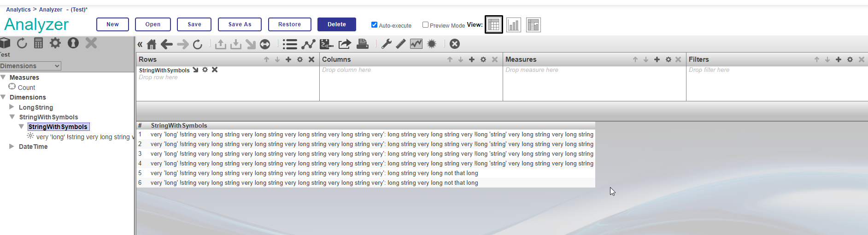Open the Dimensions dropdown in the left panel
Image resolution: width=868 pixels, height=235 pixels.
[x=30, y=66]
